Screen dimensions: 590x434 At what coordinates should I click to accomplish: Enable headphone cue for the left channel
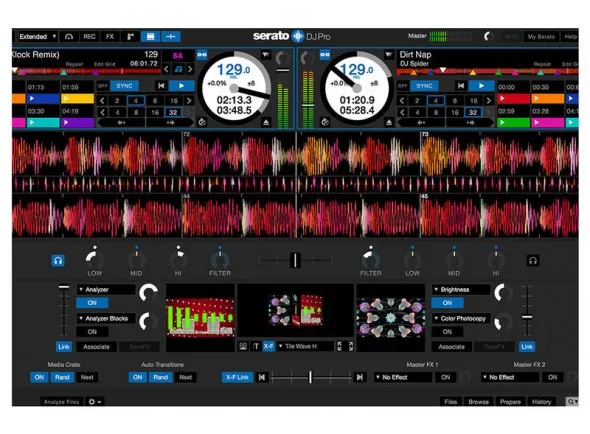click(58, 260)
